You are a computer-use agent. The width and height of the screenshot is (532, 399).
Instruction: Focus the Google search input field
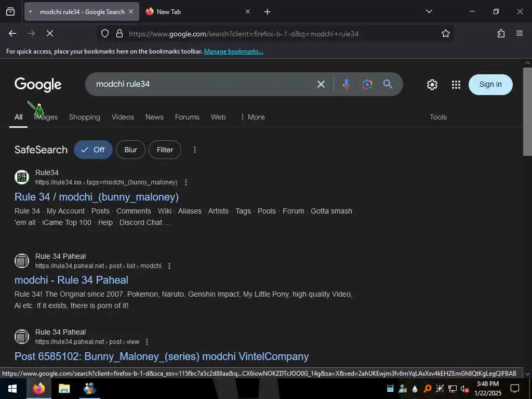coord(204,84)
